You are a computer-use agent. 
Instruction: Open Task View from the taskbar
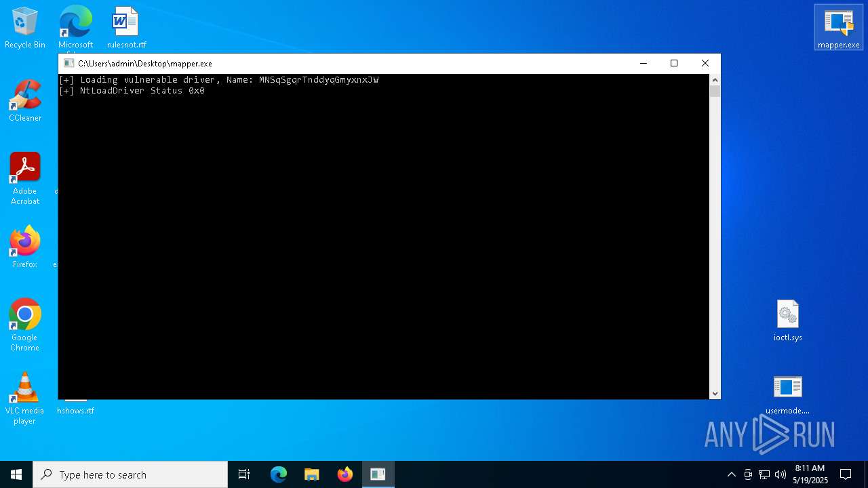[244, 474]
